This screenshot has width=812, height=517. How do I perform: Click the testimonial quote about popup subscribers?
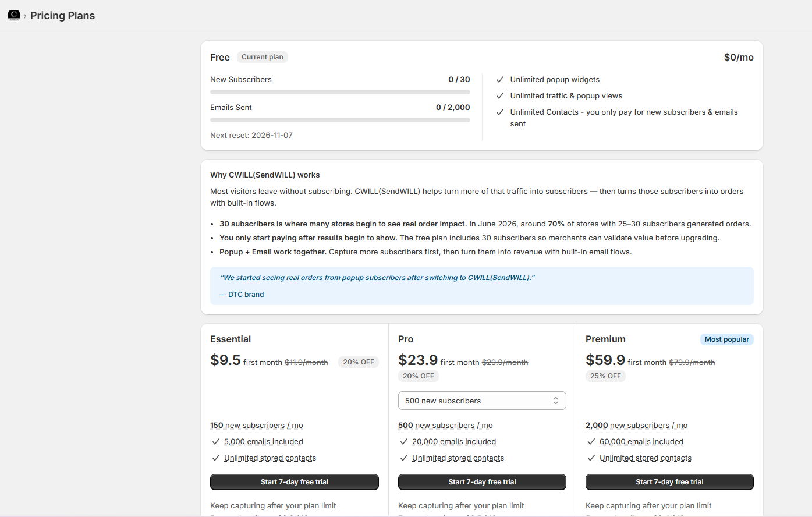[x=378, y=278]
